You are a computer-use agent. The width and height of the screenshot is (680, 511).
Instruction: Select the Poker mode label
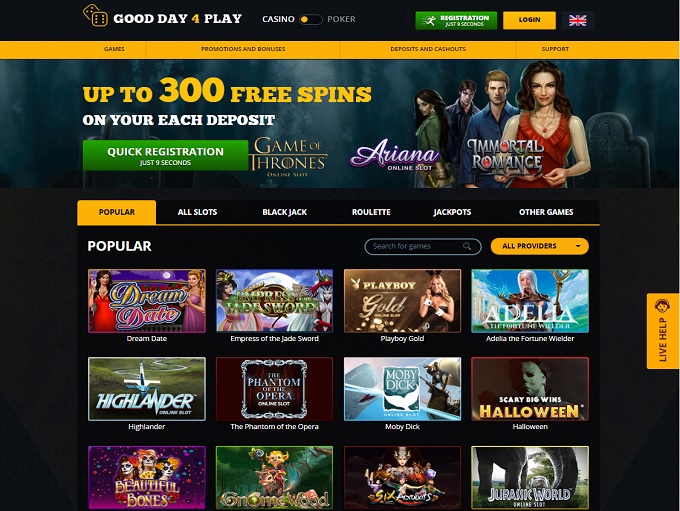point(341,19)
